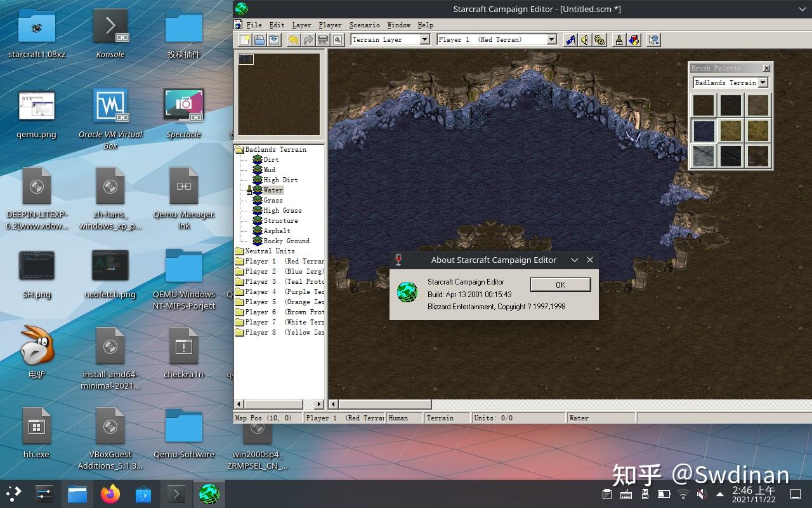This screenshot has width=812, height=508.
Task: Click OK in About dialog
Action: 560,284
